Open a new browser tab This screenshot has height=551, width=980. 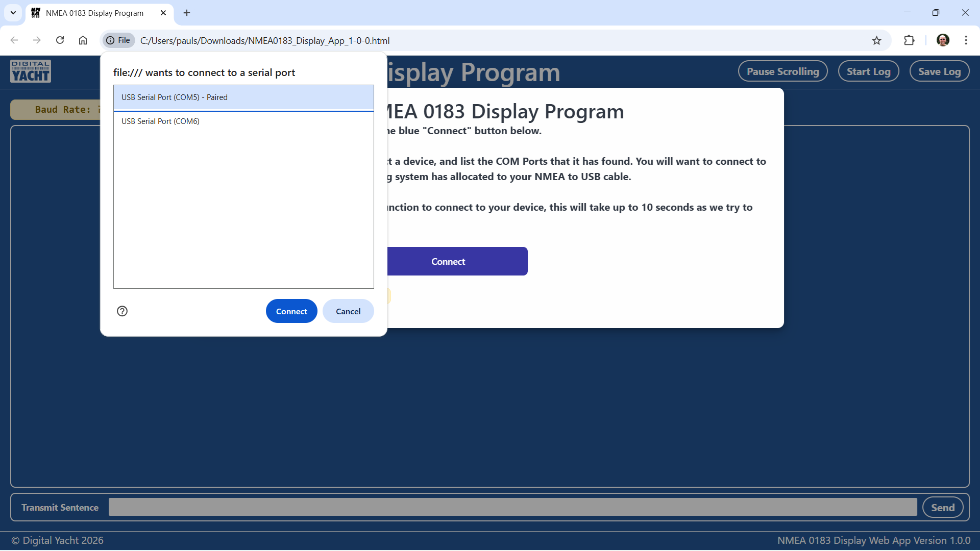(187, 13)
